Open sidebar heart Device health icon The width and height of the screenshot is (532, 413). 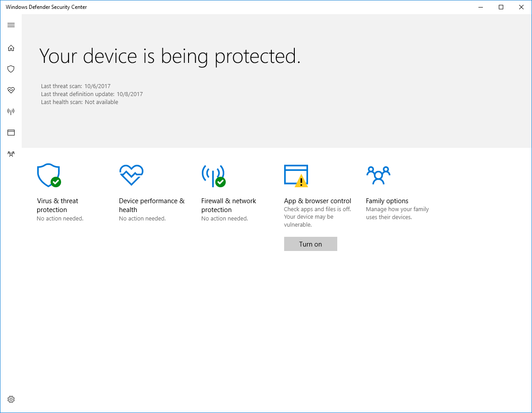pos(11,90)
